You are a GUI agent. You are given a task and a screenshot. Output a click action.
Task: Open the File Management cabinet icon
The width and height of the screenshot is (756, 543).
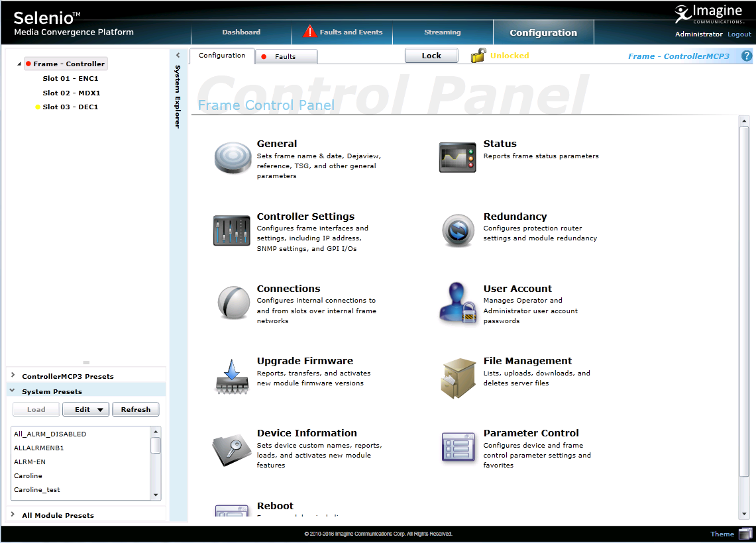(x=458, y=377)
